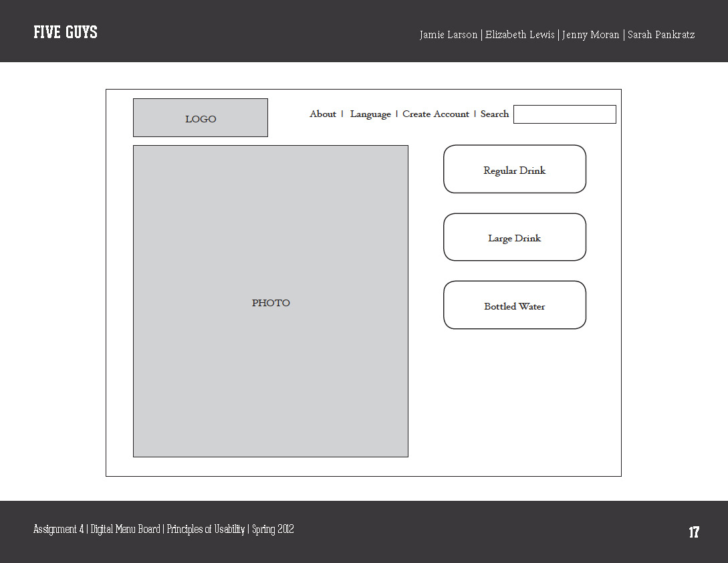Image resolution: width=728 pixels, height=563 pixels.
Task: Click the name Elizabeth Lewis
Action: tap(520, 35)
